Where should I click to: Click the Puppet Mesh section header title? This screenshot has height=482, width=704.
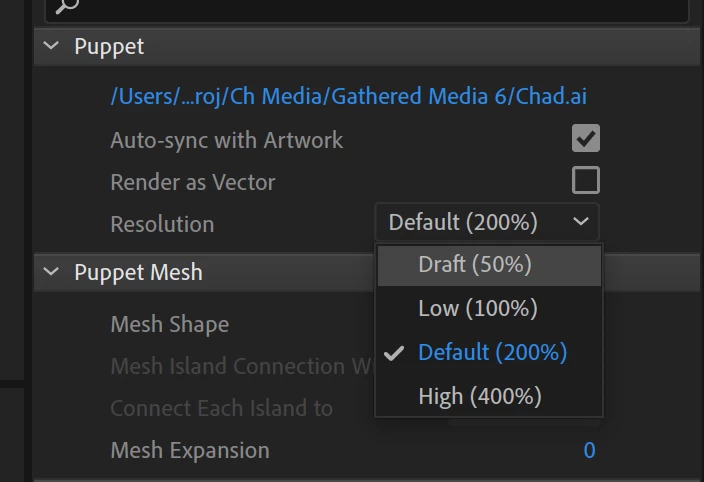138,272
